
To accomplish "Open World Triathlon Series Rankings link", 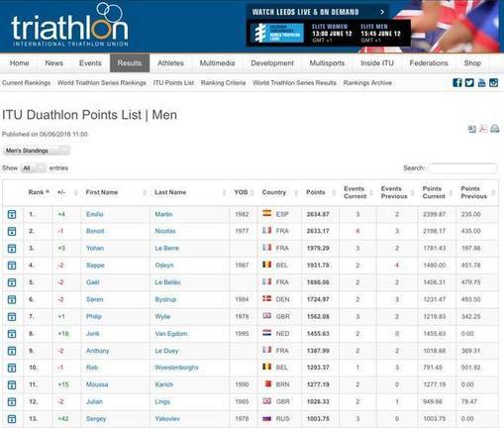I will point(102,83).
